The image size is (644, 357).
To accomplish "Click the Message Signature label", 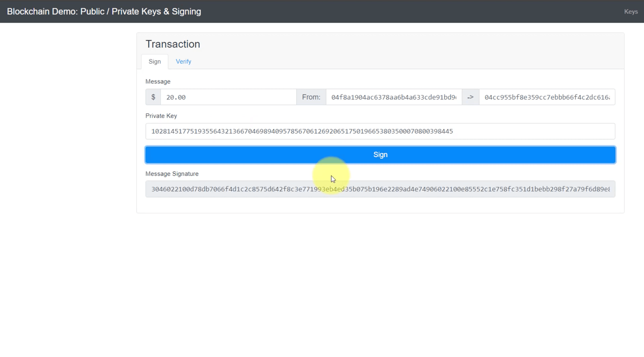I will coord(172,174).
